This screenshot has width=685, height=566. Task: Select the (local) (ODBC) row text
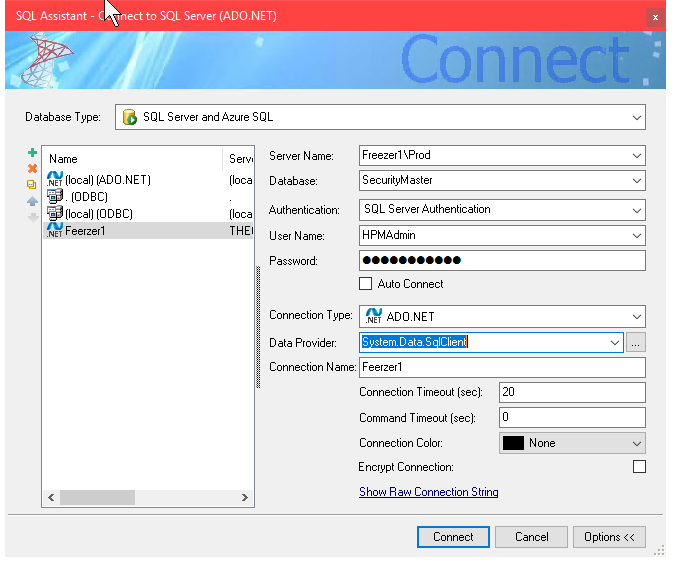(99, 214)
